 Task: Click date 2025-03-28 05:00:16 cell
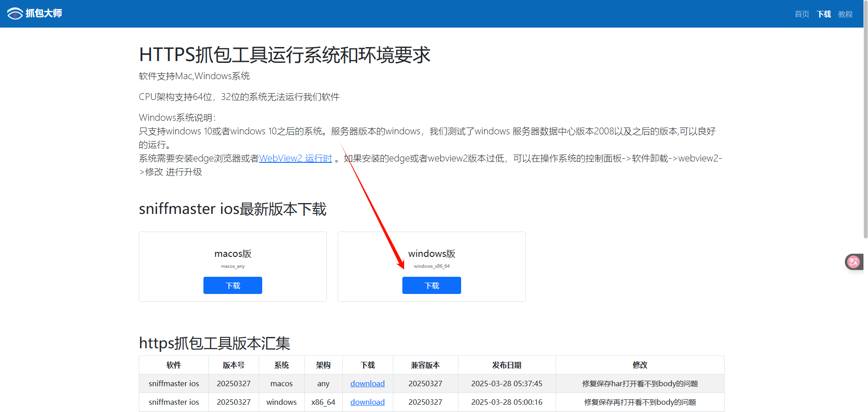click(x=507, y=402)
